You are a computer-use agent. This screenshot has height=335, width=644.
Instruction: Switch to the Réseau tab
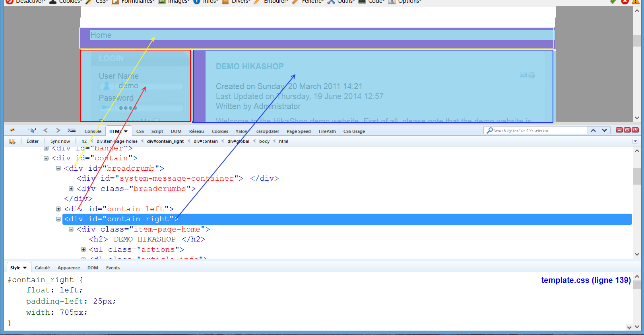[x=196, y=131]
